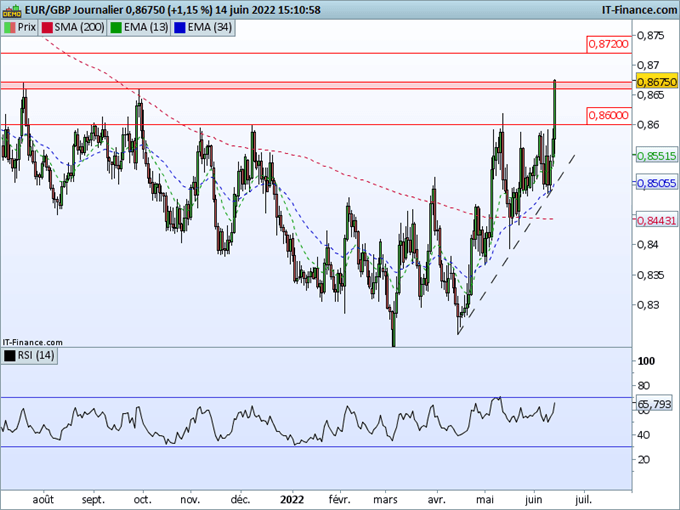Click the déc. label on time axis
This screenshot has height=510, width=680.
[240, 500]
